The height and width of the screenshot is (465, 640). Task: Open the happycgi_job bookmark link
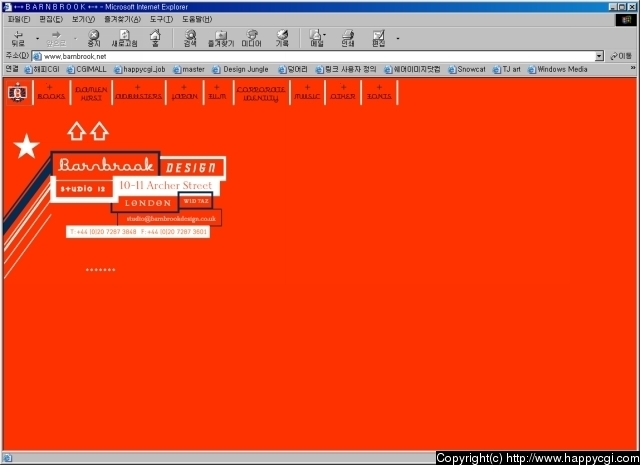pyautogui.click(x=140, y=69)
